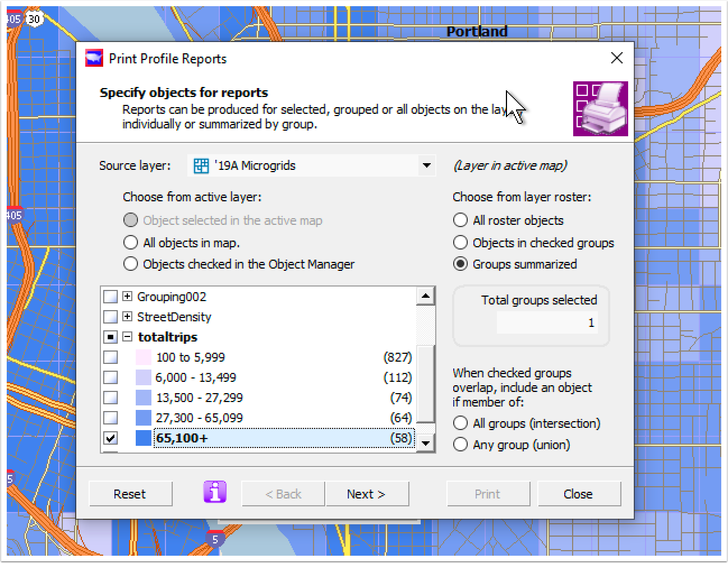728x563 pixels.
Task: Click the Reset button
Action: (x=130, y=494)
